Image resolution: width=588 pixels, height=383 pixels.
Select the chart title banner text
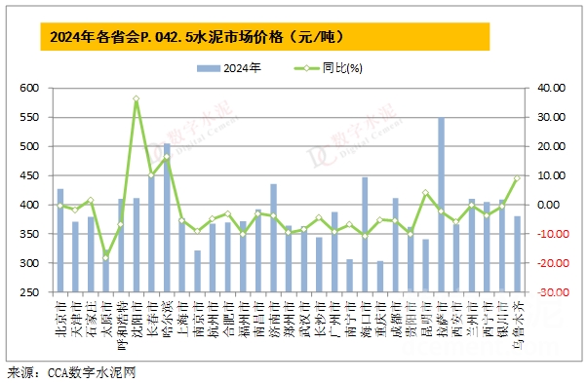pos(197,37)
